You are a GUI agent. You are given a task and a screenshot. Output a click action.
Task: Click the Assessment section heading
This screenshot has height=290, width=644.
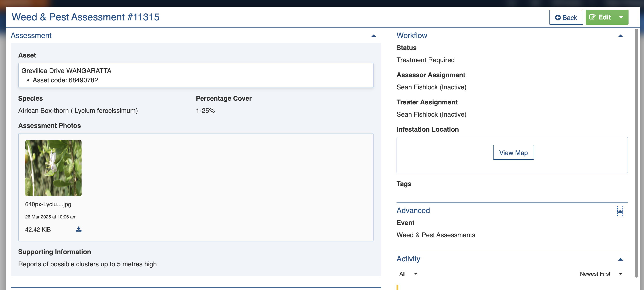[x=31, y=35]
